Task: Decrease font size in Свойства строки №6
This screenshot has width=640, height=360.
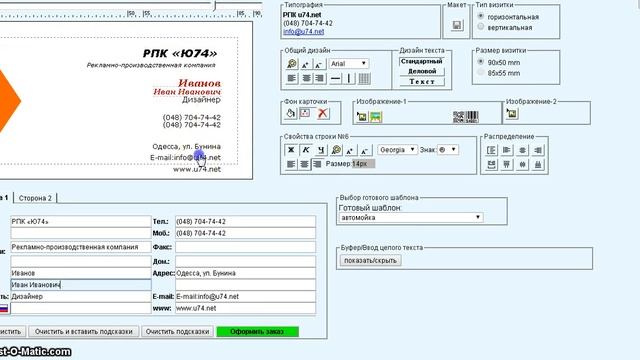Action: pos(364,150)
